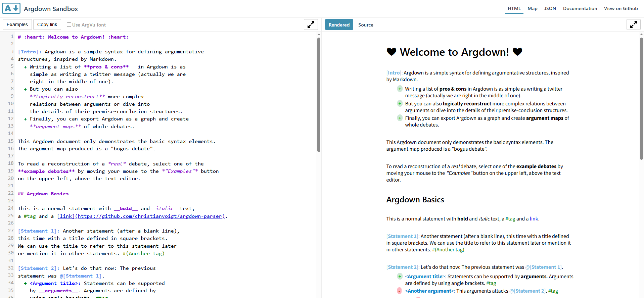Select the Rendered output button
644x298 pixels.
pyautogui.click(x=339, y=25)
